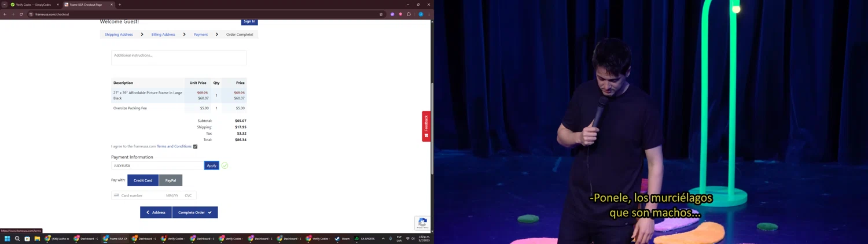868x244 pixels.
Task: Click the MM/YY expiry field
Action: click(172, 195)
